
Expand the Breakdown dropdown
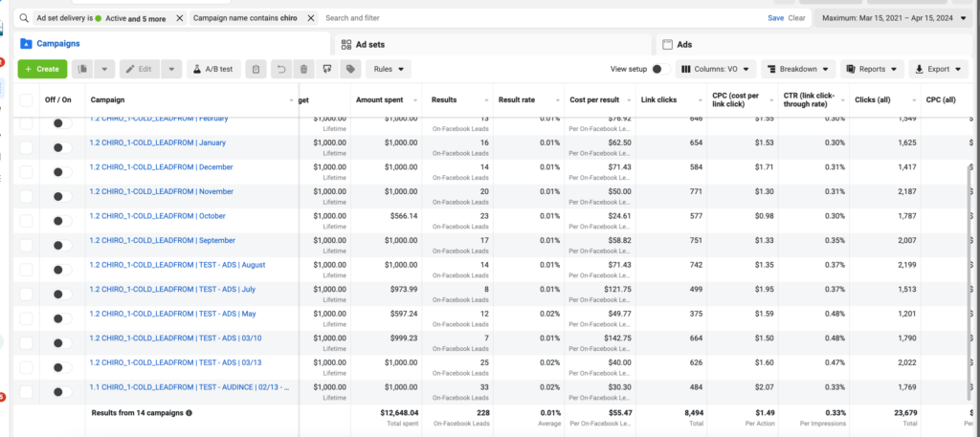(799, 69)
